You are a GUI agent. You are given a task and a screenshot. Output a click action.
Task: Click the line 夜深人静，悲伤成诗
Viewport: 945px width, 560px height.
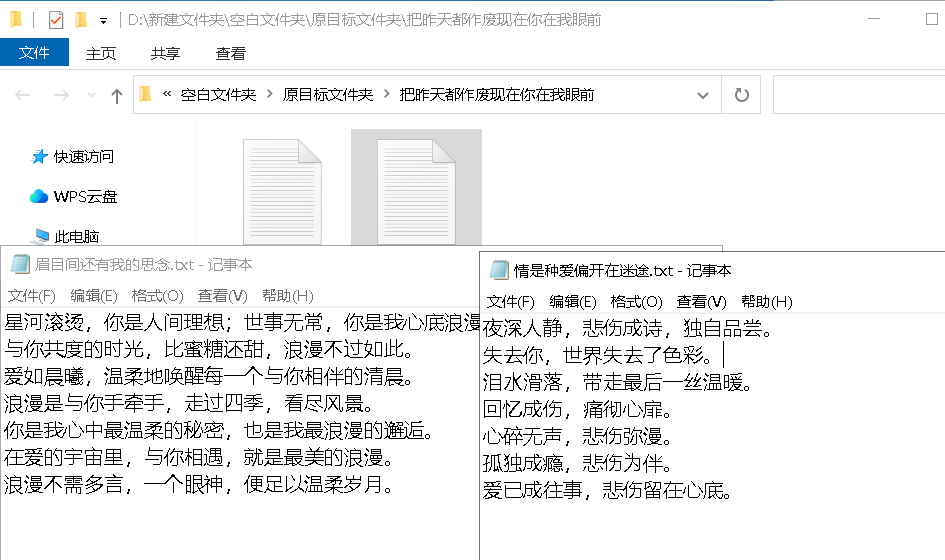click(x=627, y=329)
